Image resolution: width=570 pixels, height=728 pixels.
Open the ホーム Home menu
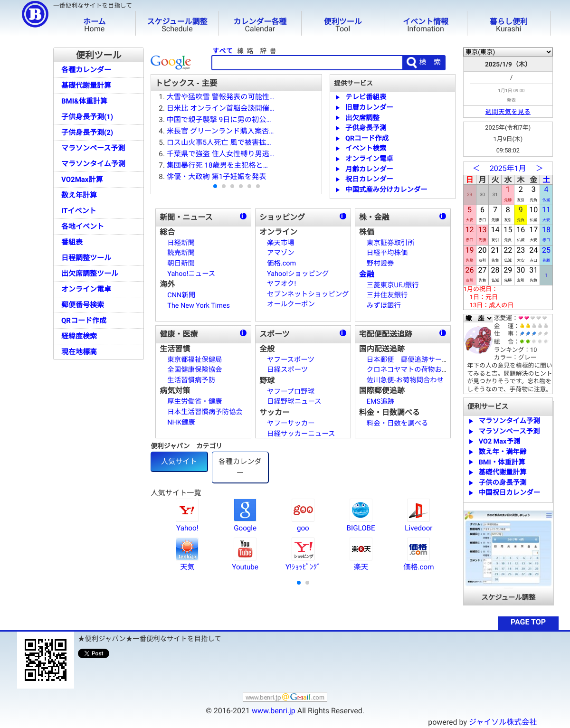pos(95,25)
